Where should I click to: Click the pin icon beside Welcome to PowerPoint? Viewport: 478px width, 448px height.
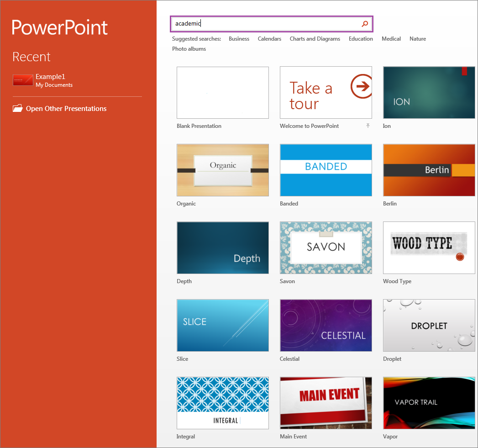[368, 126]
